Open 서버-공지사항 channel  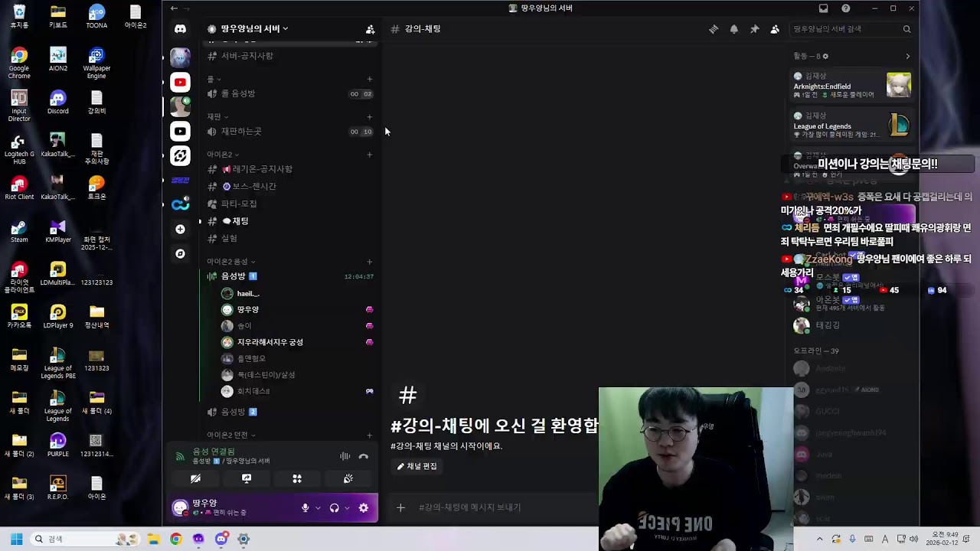click(291, 56)
